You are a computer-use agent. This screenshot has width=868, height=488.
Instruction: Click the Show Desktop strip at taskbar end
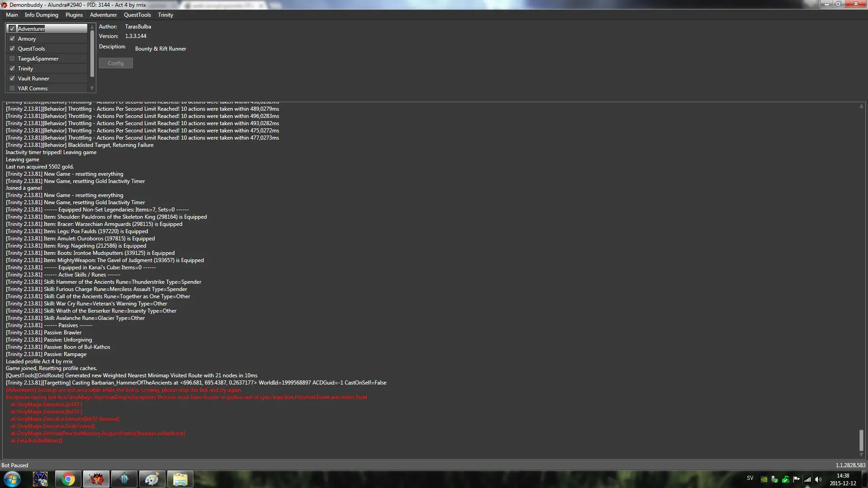[865, 479]
